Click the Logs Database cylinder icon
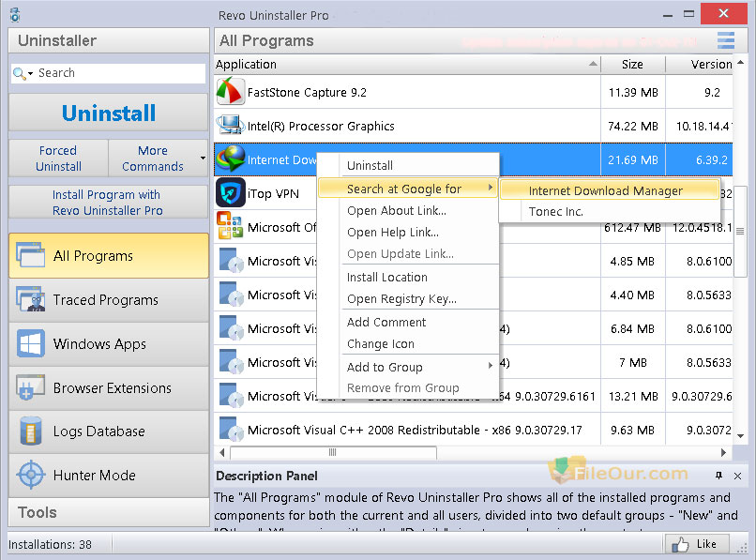The height and width of the screenshot is (560, 756). click(30, 431)
